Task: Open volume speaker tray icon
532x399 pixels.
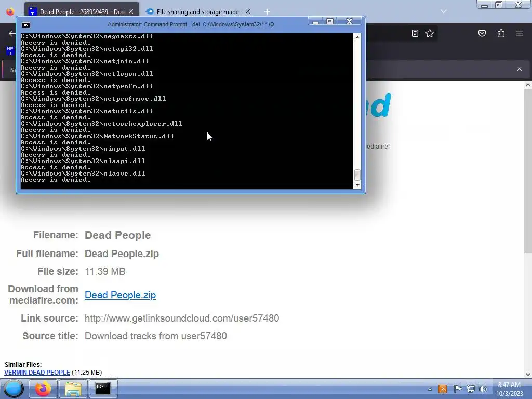Action: click(x=483, y=389)
